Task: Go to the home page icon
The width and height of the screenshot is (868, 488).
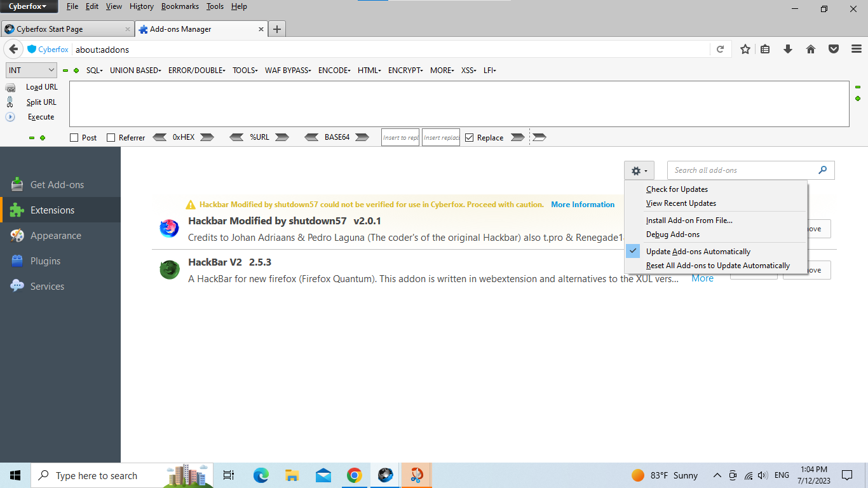Action: 811,49
